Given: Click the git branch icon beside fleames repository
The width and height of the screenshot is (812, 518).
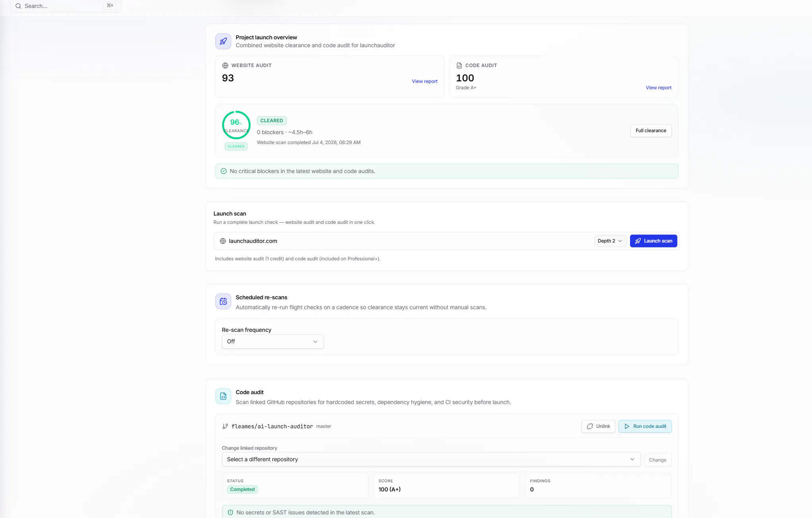Looking at the screenshot, I should click(225, 426).
